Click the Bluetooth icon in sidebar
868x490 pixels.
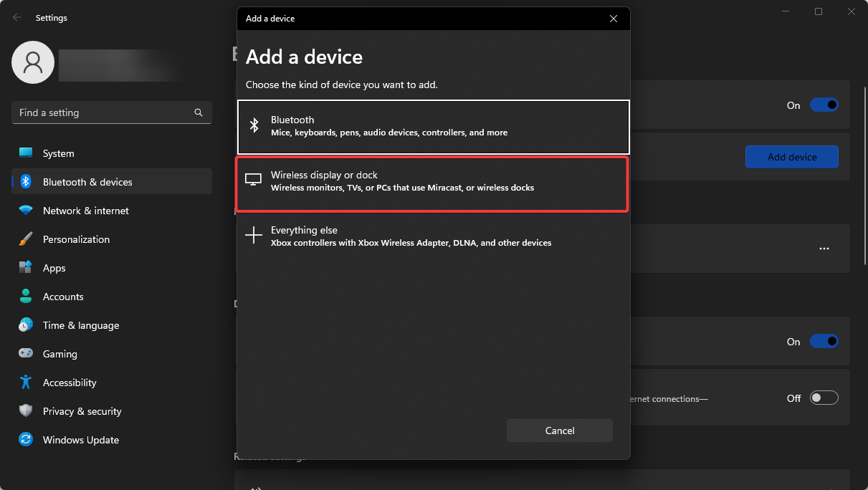click(x=26, y=182)
